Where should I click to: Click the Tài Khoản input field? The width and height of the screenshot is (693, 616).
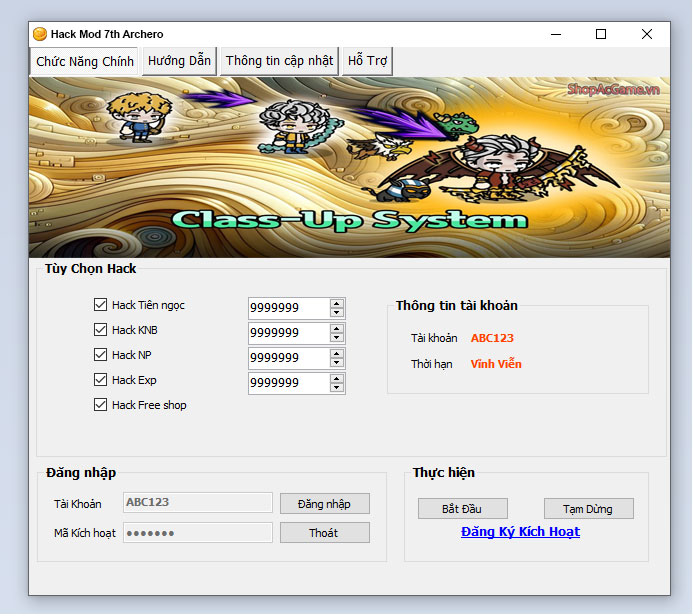[198, 502]
